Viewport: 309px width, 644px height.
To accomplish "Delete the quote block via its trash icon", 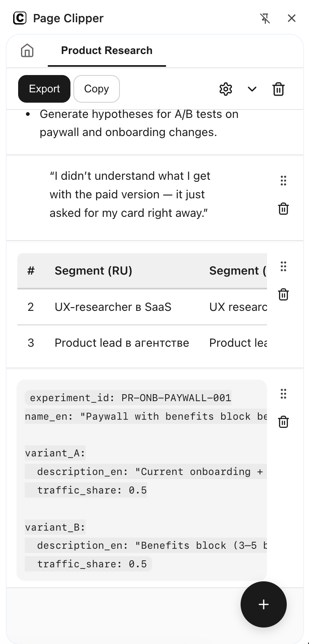I will pyautogui.click(x=283, y=209).
